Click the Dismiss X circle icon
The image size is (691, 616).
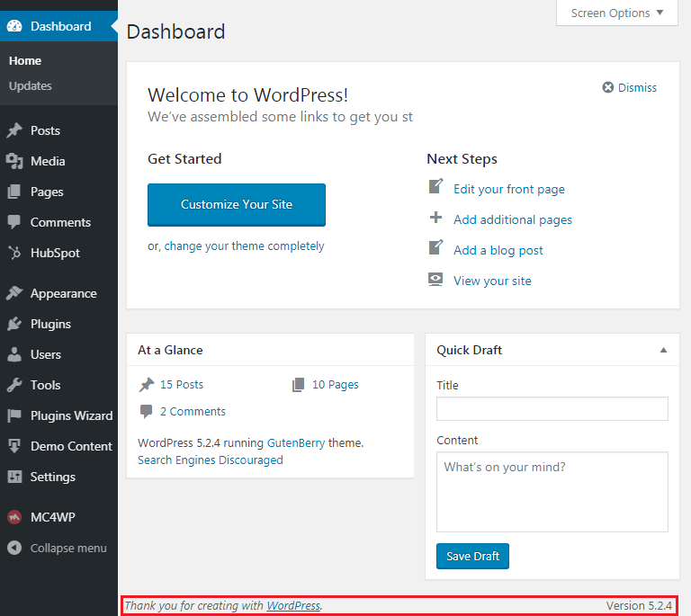point(607,87)
